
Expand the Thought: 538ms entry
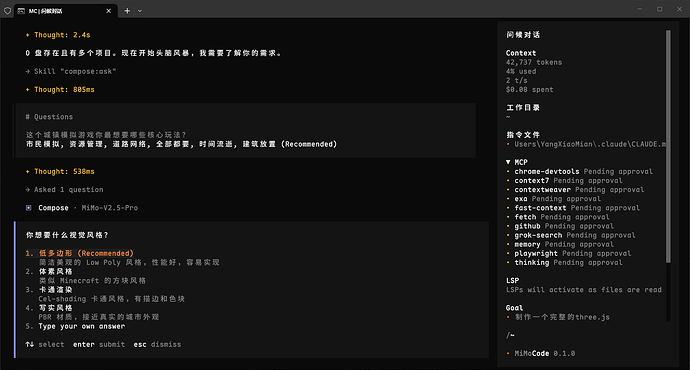(60, 171)
